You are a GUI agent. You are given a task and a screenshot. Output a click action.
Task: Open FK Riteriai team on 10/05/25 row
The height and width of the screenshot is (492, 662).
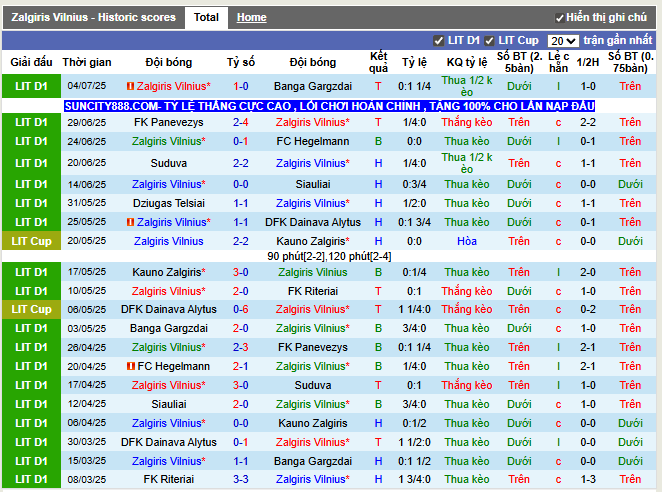point(313,291)
